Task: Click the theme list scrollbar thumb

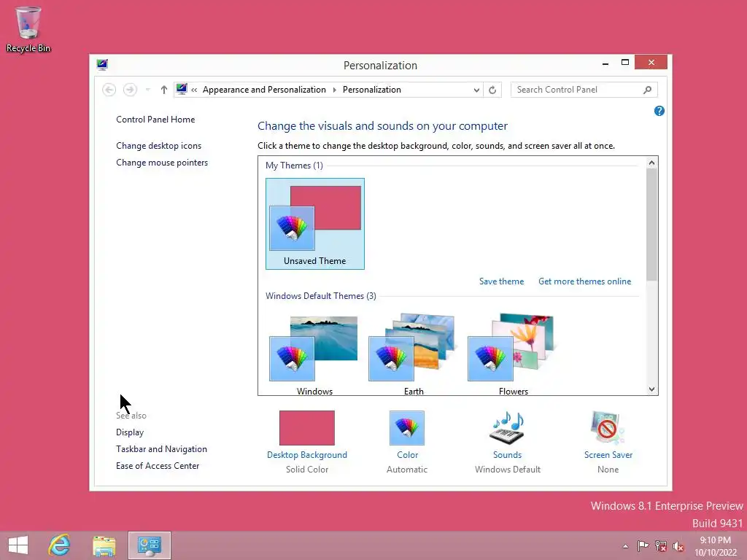Action: point(651,225)
